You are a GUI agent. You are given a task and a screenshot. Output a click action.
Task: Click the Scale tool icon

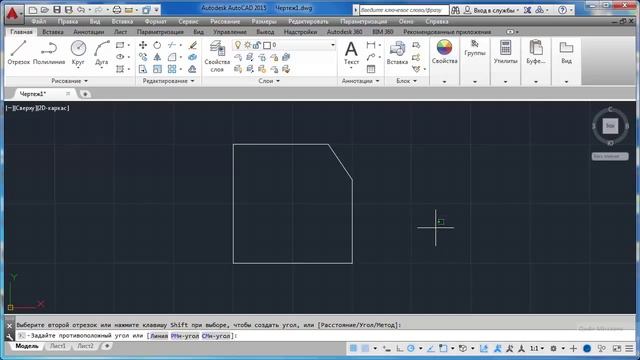click(x=157, y=69)
